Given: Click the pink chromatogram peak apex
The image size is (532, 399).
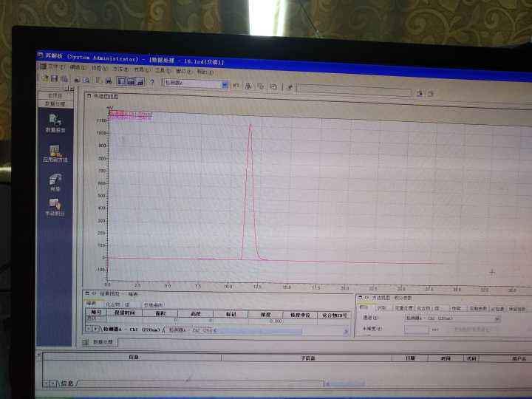Looking at the screenshot, I should 250,126.
